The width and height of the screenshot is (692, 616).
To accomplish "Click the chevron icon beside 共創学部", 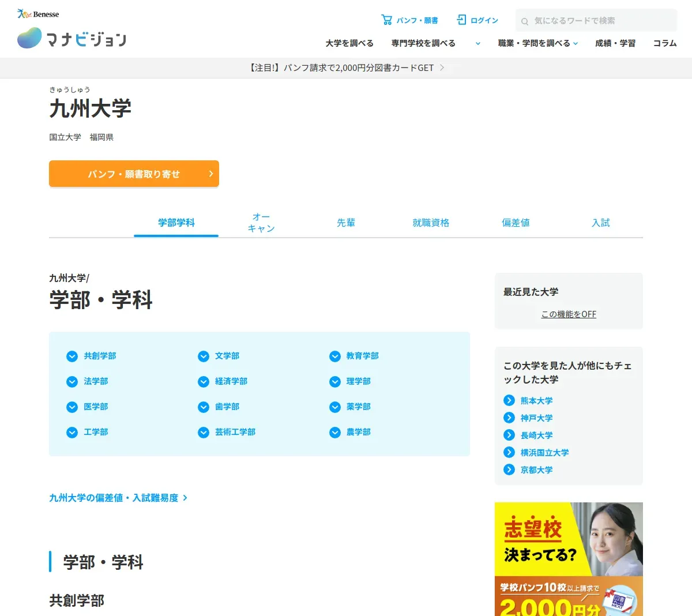I will (x=72, y=356).
